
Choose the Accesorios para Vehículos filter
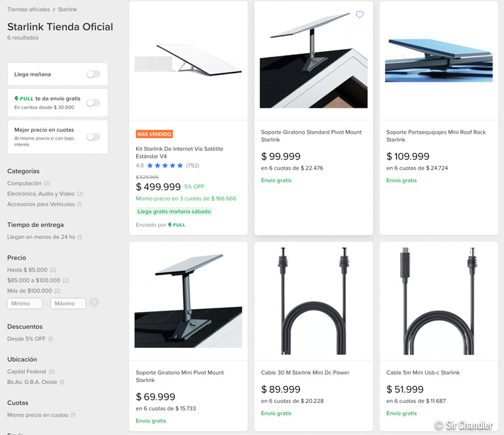click(41, 204)
